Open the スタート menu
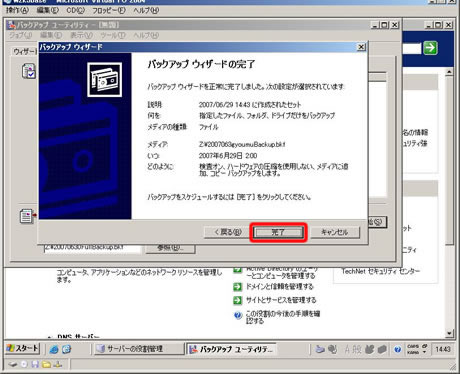The width and height of the screenshot is (460, 374). click(x=22, y=349)
